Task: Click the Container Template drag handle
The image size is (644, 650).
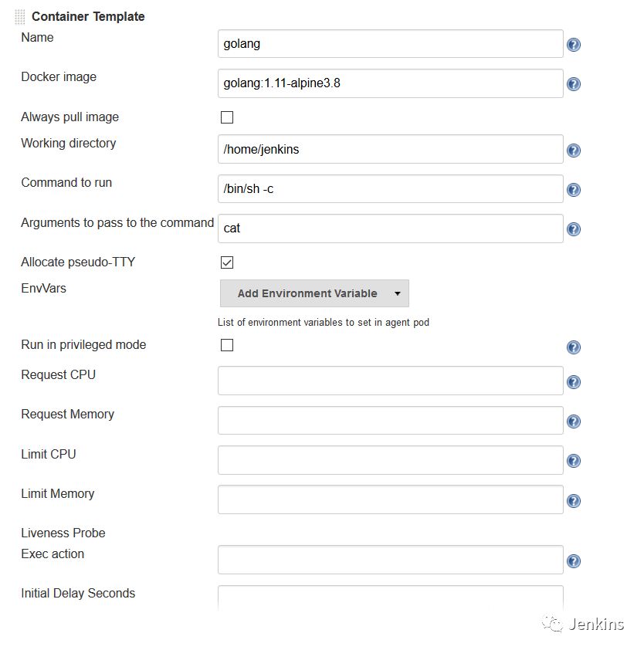Action: pos(21,15)
